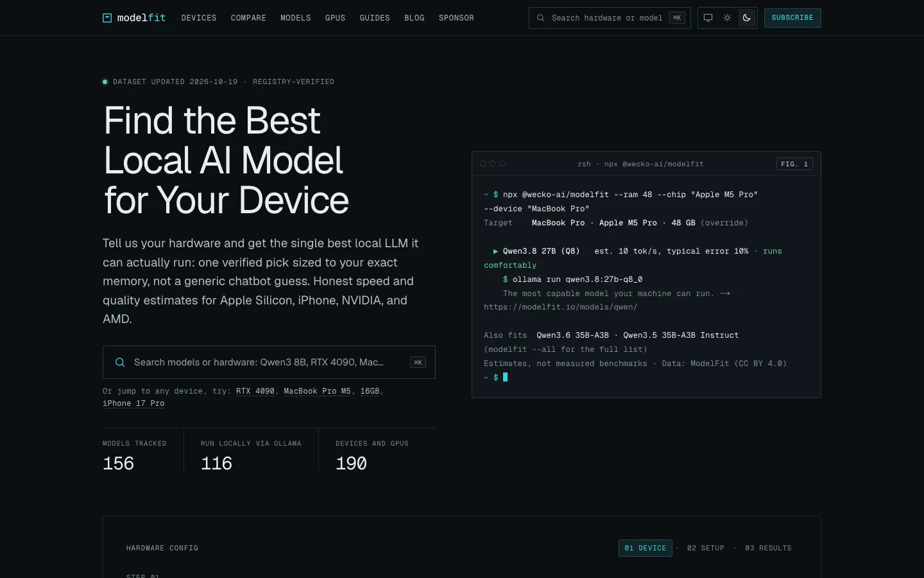
Task: Click the modelfit.io/models/qwen URL in terminal
Action: point(561,307)
